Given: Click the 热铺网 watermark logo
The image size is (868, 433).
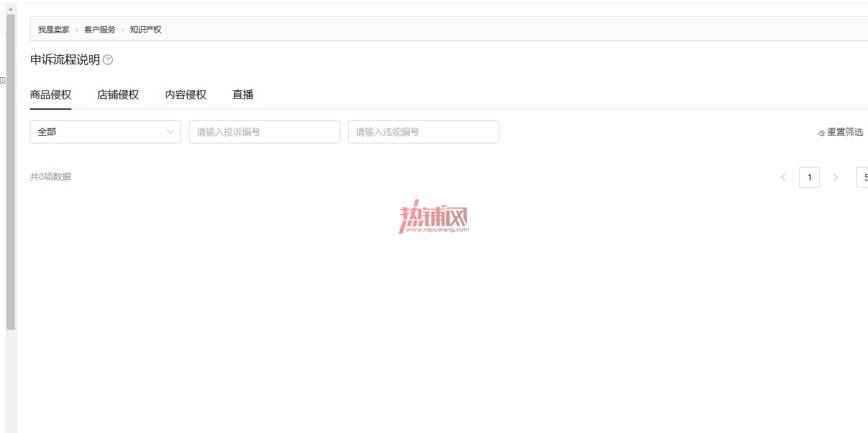Looking at the screenshot, I should pyautogui.click(x=434, y=216).
